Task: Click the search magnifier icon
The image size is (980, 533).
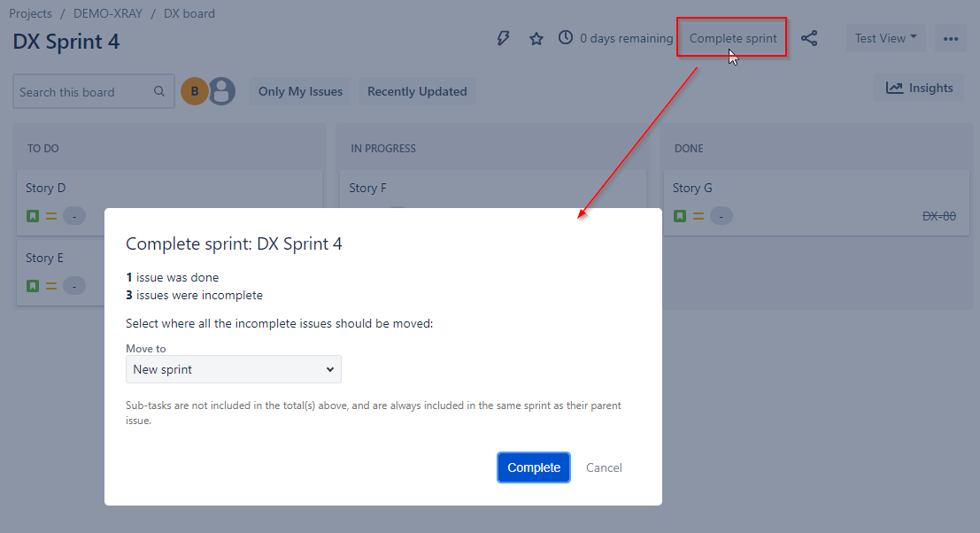Action: pos(159,91)
